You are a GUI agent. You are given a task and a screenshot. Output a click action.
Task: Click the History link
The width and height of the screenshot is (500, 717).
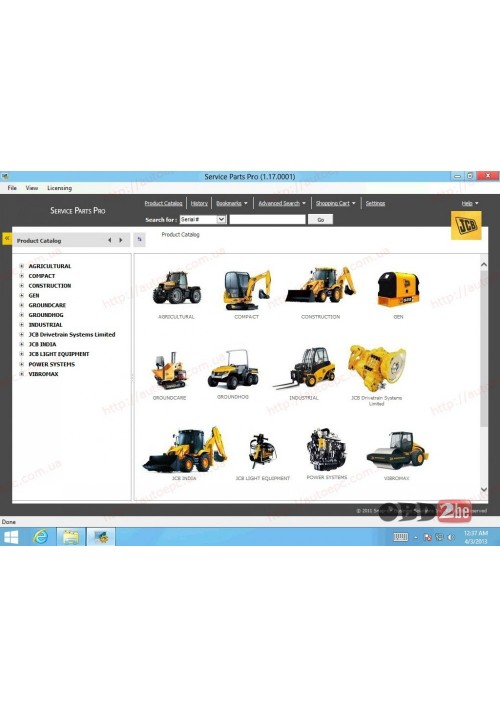tap(199, 203)
